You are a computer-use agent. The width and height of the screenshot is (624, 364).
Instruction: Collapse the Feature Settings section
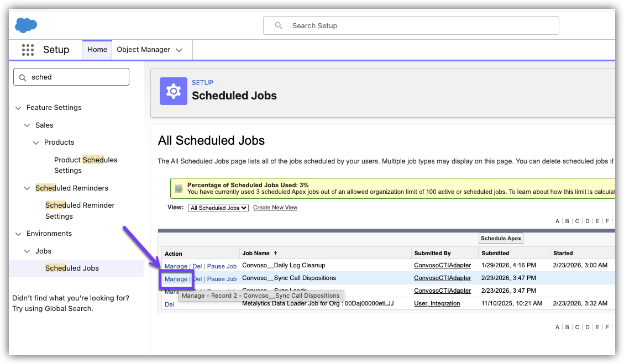(x=18, y=108)
